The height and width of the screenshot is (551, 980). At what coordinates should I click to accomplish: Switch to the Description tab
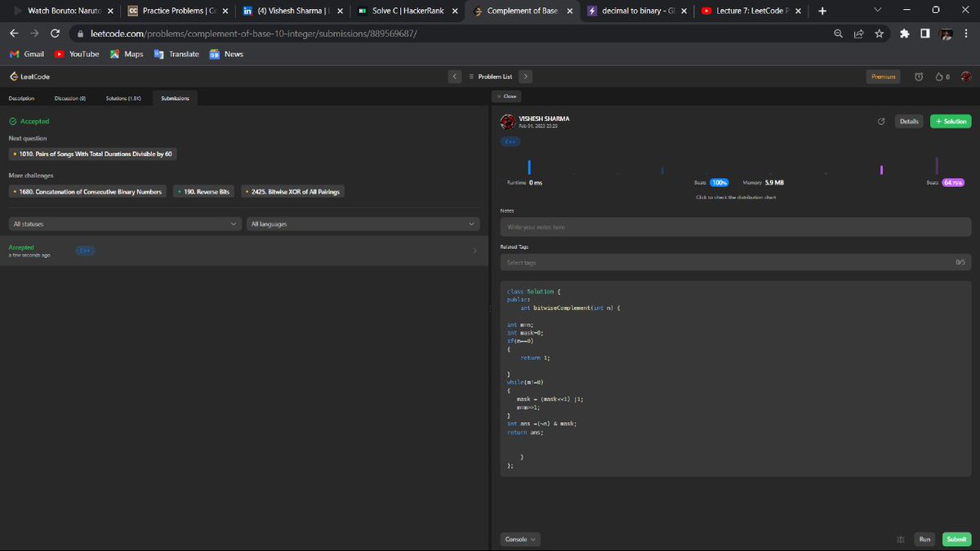click(22, 98)
